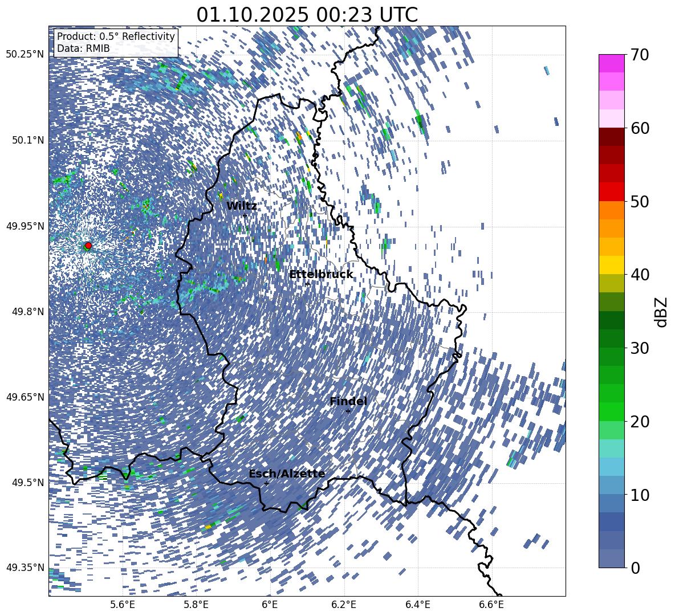Click the 50.25°N latitude label
The width and height of the screenshot is (675, 616).
point(25,55)
